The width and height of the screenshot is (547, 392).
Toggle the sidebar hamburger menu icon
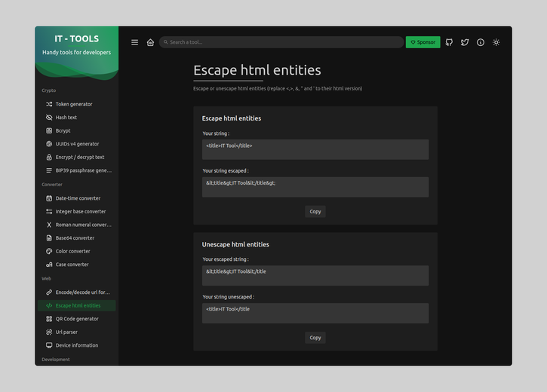point(134,42)
